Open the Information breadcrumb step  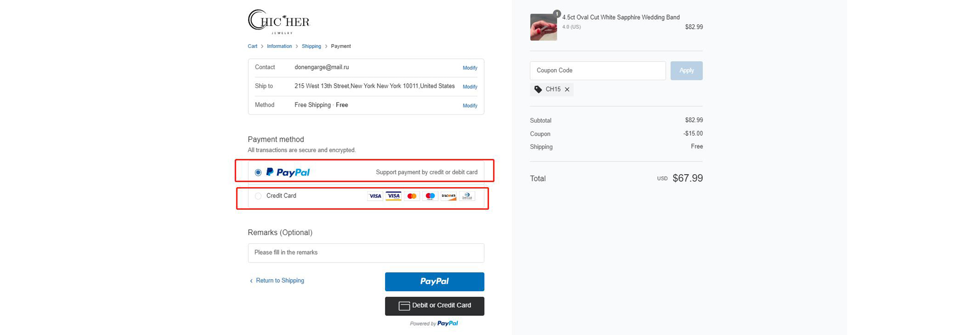[279, 46]
